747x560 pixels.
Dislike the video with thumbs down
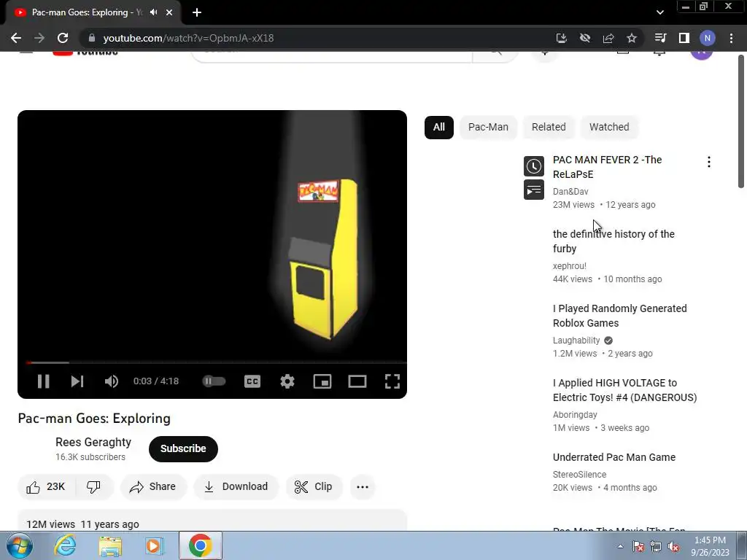tap(94, 486)
